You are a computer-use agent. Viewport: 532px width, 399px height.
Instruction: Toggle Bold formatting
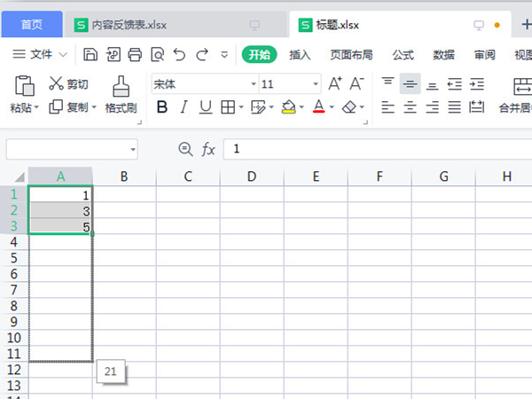point(161,107)
